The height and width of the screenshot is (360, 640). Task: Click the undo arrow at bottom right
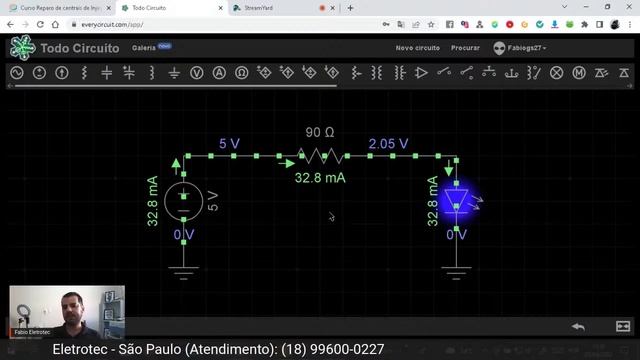tap(578, 327)
